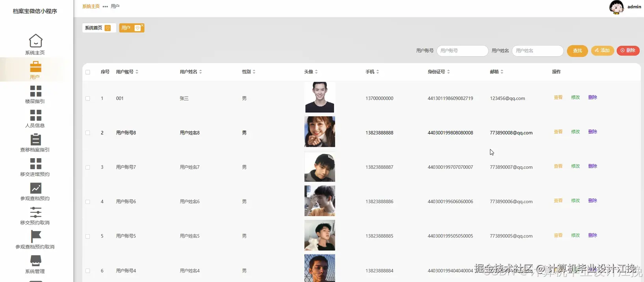Sort table by 性别 column
Viewport: 644px width, 282px height.
254,72
